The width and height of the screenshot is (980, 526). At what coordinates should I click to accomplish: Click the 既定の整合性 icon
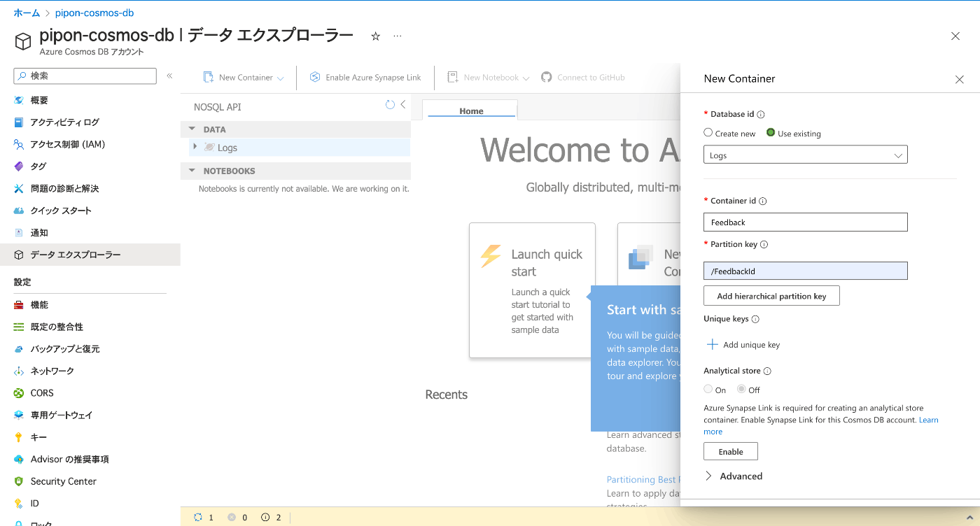[x=19, y=327]
